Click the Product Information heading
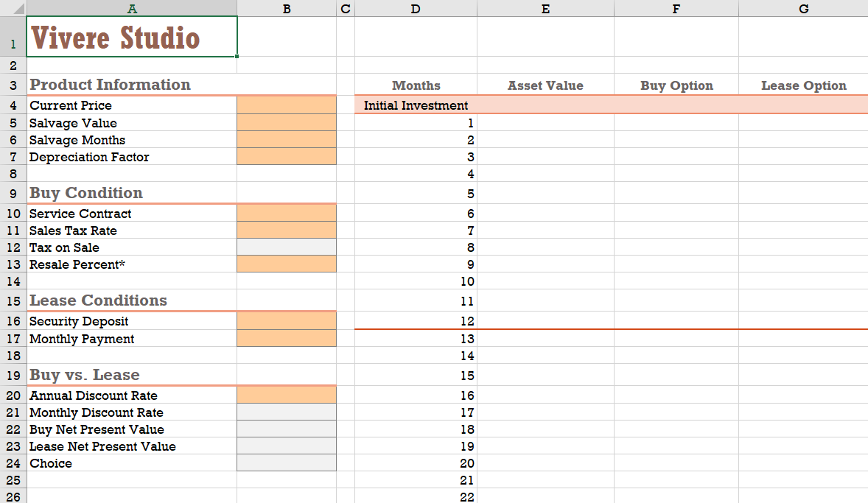This screenshot has height=503, width=868. click(110, 85)
